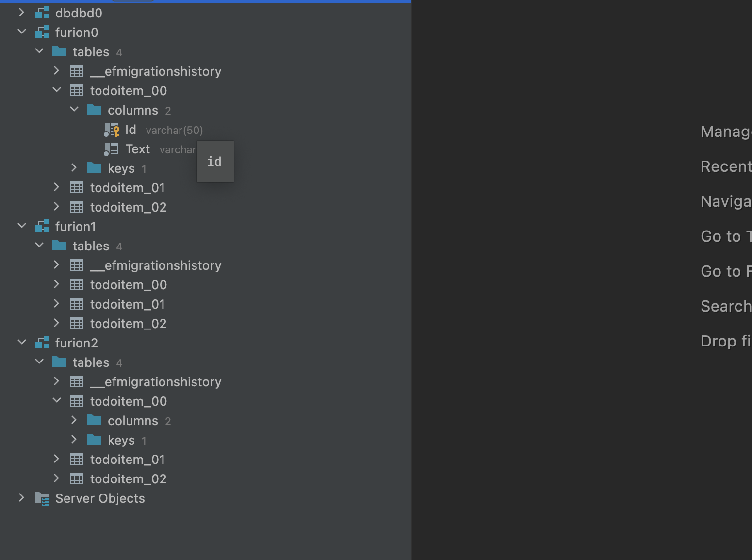Viewport: 752px width, 560px height.
Task: Click the furion1 schema icon
Action: tap(42, 226)
